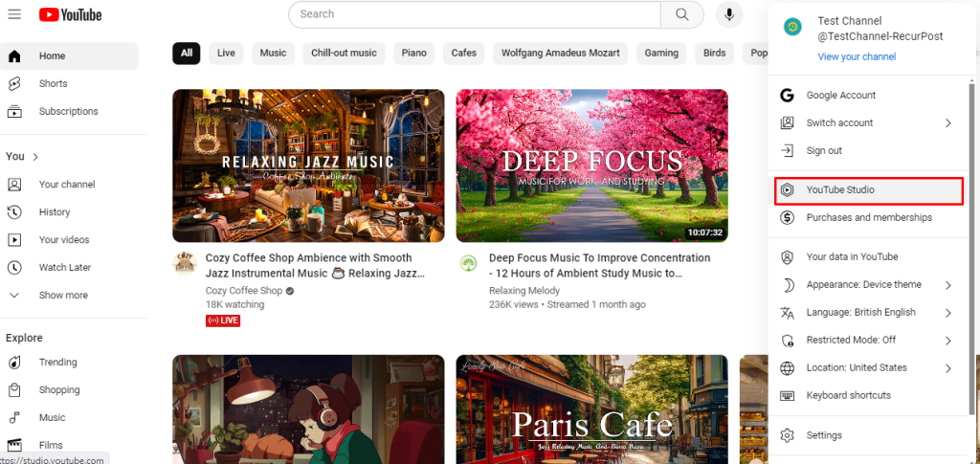Select Wolfgang Amadeus Mozart chip
This screenshot has width=980, height=464.
coord(561,53)
